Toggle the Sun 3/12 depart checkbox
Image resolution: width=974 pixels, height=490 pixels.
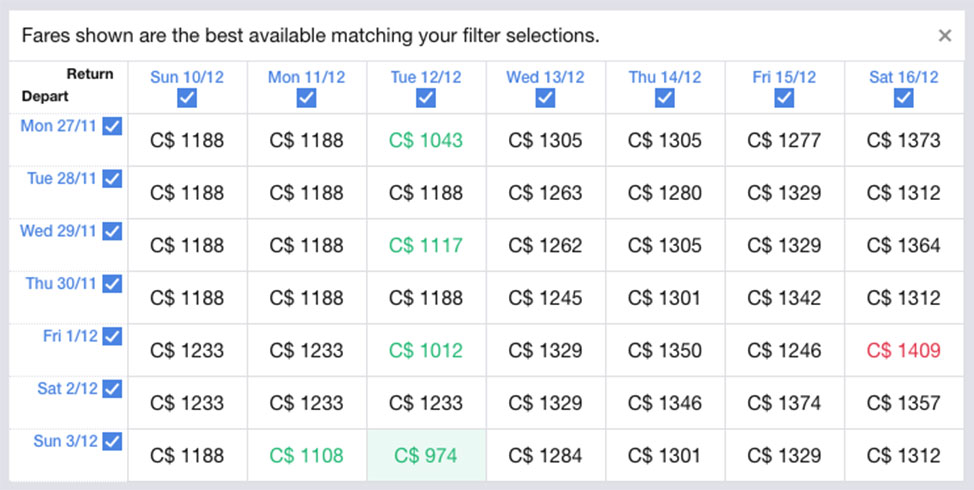pyautogui.click(x=112, y=442)
